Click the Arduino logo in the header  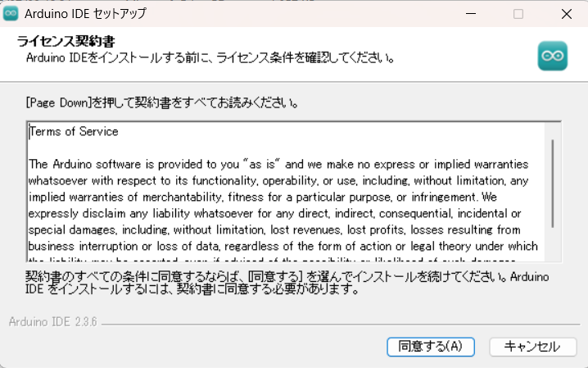point(552,56)
